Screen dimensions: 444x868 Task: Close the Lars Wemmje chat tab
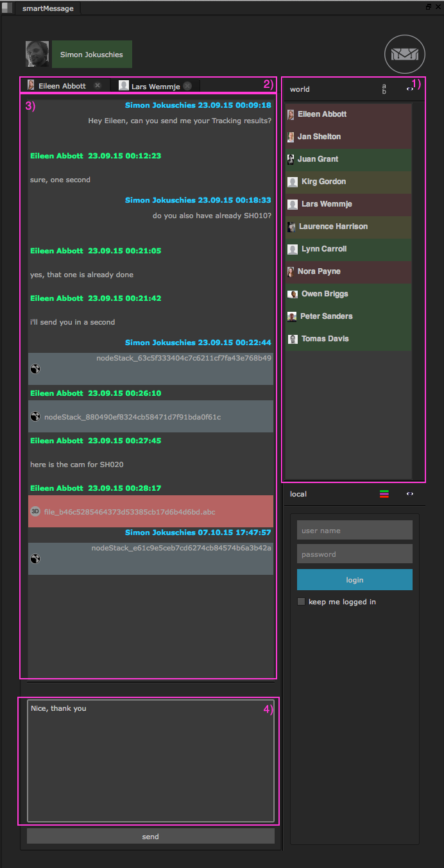(x=187, y=85)
